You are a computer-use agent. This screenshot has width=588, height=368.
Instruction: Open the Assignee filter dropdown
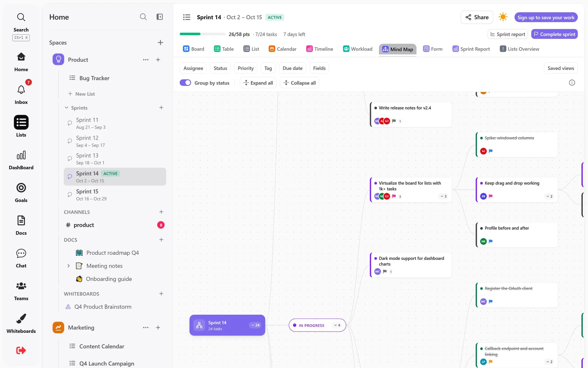(x=193, y=68)
